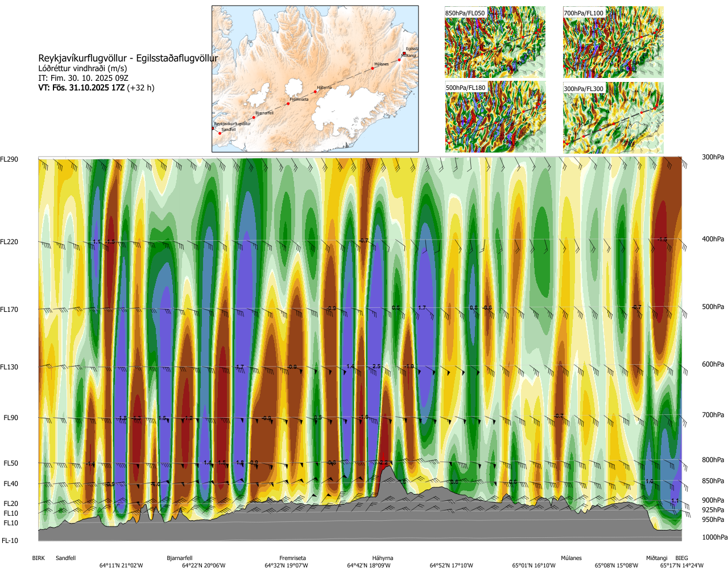The height and width of the screenshot is (572, 728).
Task: Click the 900hPa pressure axis label
Action: tap(713, 500)
